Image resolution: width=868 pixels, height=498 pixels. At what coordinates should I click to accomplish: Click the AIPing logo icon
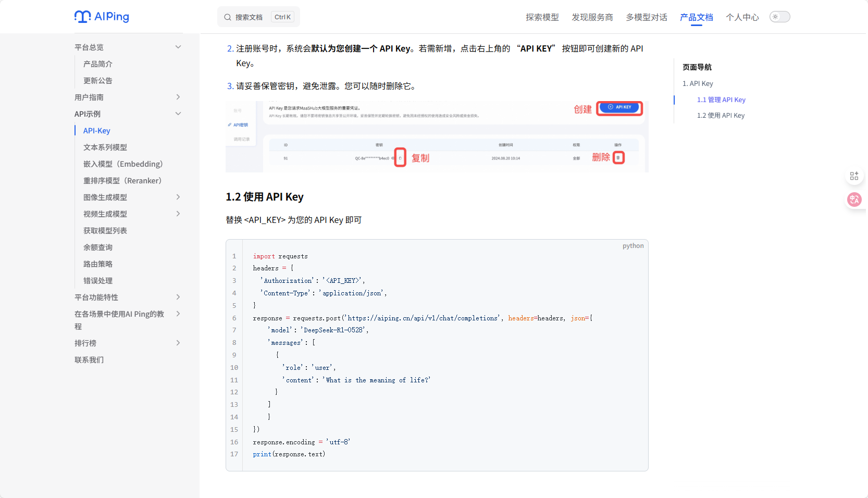(82, 16)
